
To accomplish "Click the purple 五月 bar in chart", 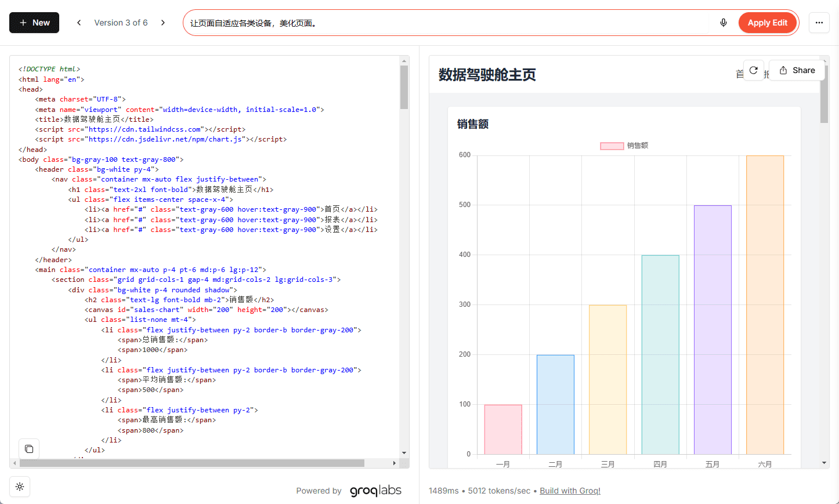I will pyautogui.click(x=713, y=329).
